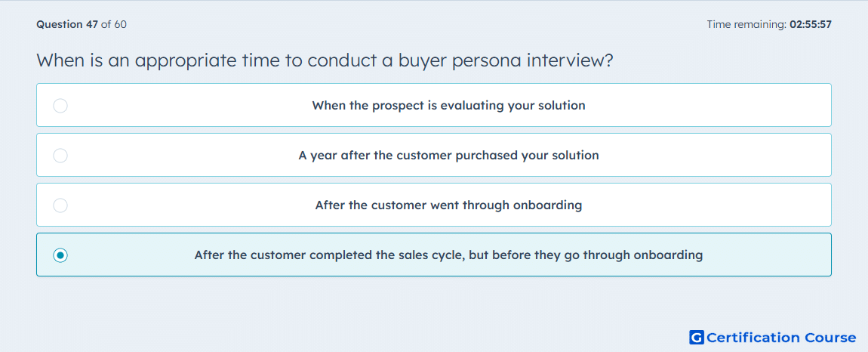The width and height of the screenshot is (868, 352).
Task: Click answer text 'A year after the customer purchased'
Action: point(448,155)
